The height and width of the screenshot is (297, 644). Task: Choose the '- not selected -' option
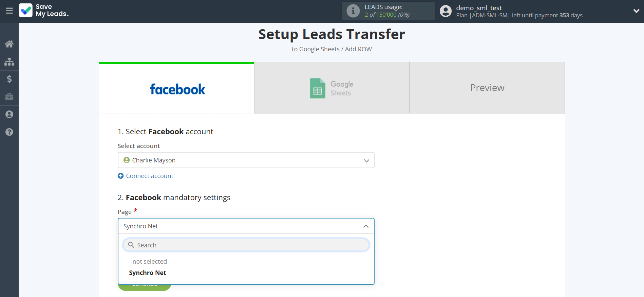tap(150, 262)
